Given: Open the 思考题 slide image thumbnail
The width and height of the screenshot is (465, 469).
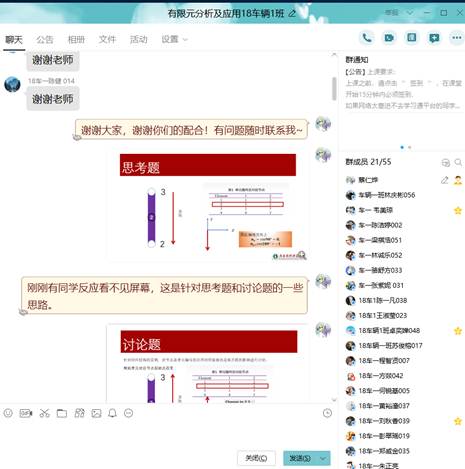Looking at the screenshot, I should pos(208,205).
